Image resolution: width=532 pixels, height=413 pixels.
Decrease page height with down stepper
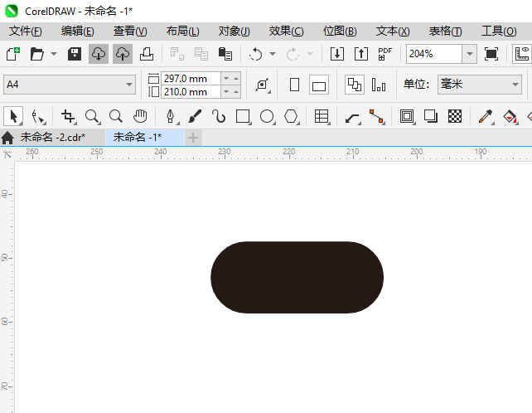click(x=226, y=92)
